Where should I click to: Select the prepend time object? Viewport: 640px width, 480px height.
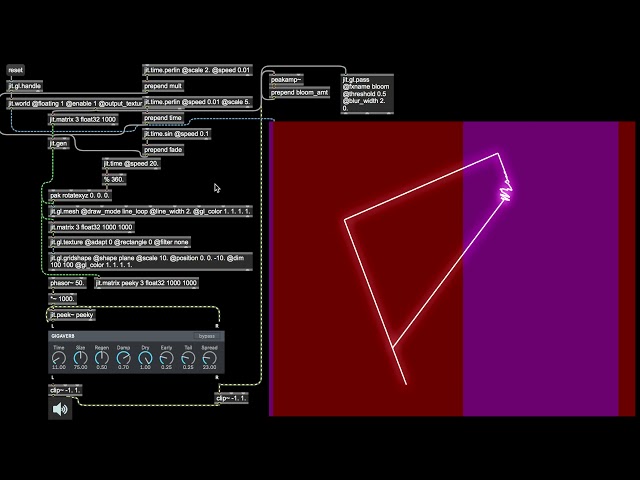[x=163, y=118]
